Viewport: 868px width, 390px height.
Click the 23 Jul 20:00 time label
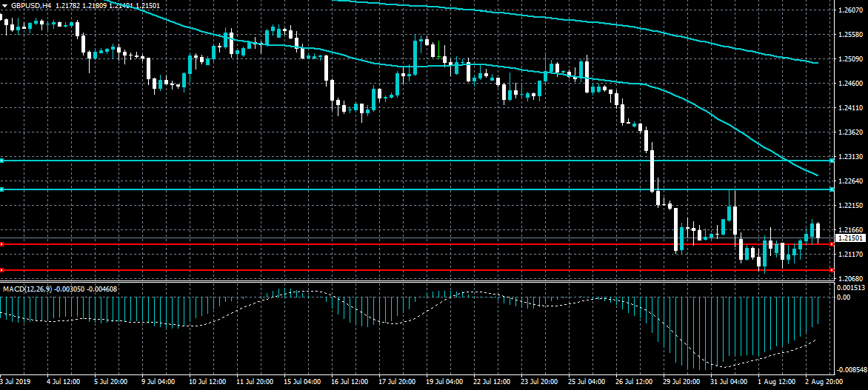pos(540,382)
